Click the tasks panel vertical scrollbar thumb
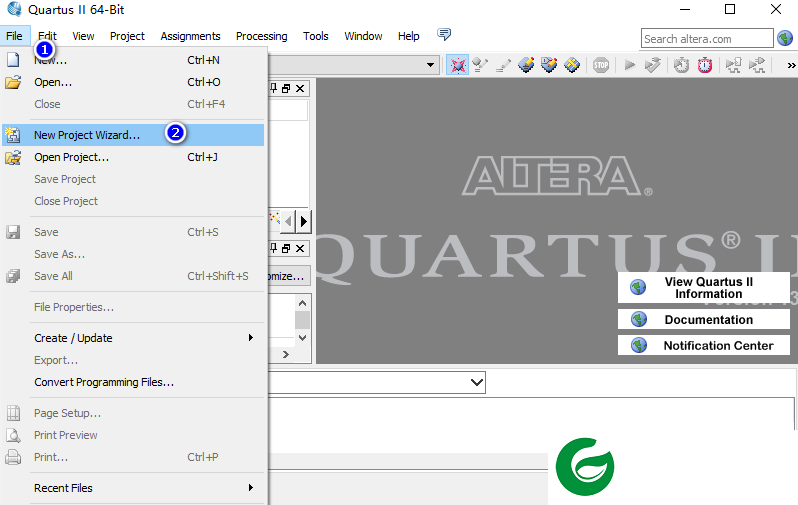 pyautogui.click(x=302, y=320)
